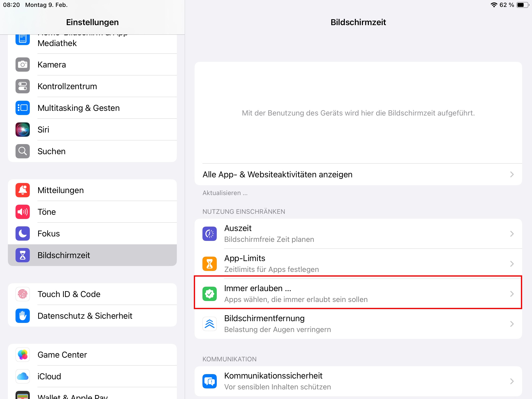This screenshot has width=532, height=399.
Task: Select Siri in the settings sidebar
Action: pyautogui.click(x=92, y=130)
